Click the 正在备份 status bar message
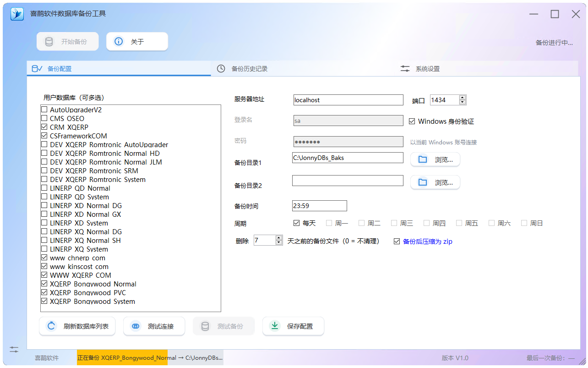Viewport: 588px width, 368px height. coord(150,358)
